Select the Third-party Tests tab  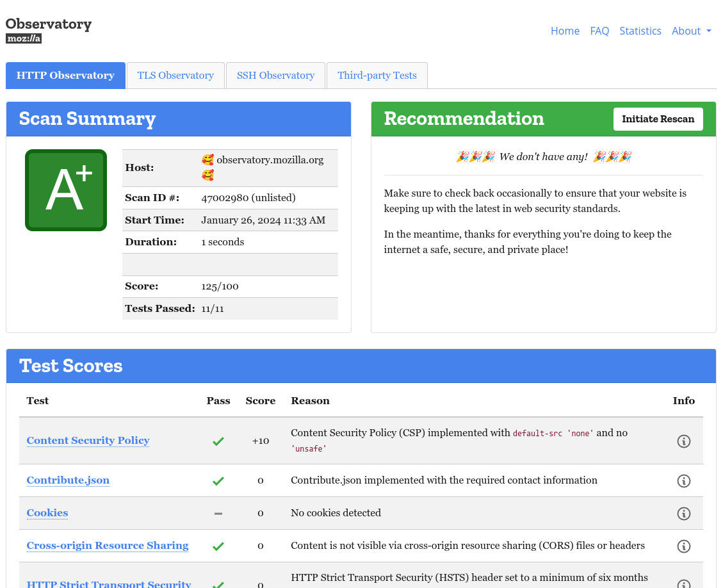(x=377, y=75)
